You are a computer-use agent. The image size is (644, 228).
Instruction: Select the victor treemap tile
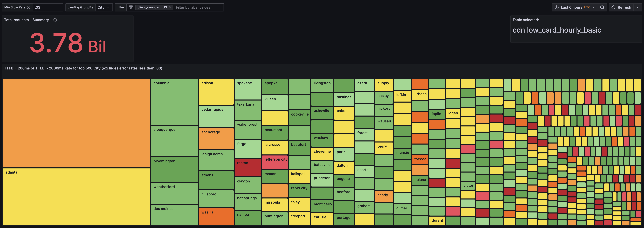[x=468, y=186]
